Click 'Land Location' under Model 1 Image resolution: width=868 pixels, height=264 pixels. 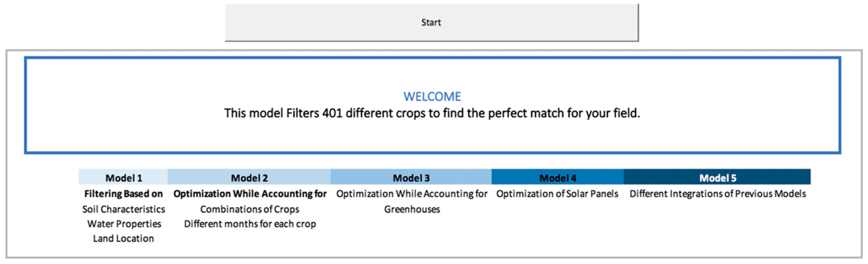tap(123, 239)
